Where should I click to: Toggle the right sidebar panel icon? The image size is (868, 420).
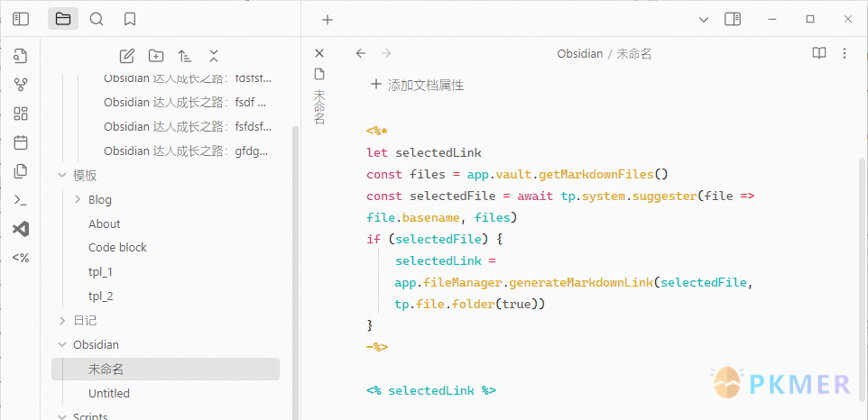coord(733,19)
